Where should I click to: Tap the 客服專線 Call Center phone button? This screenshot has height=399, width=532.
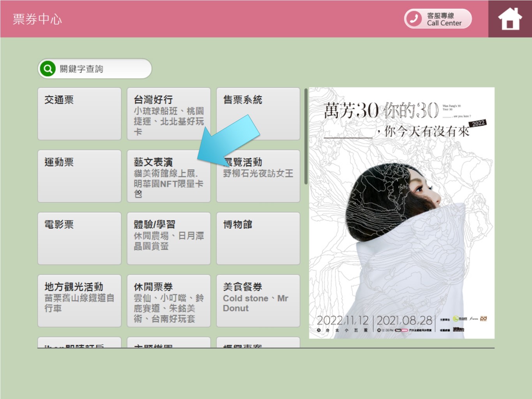coord(438,19)
